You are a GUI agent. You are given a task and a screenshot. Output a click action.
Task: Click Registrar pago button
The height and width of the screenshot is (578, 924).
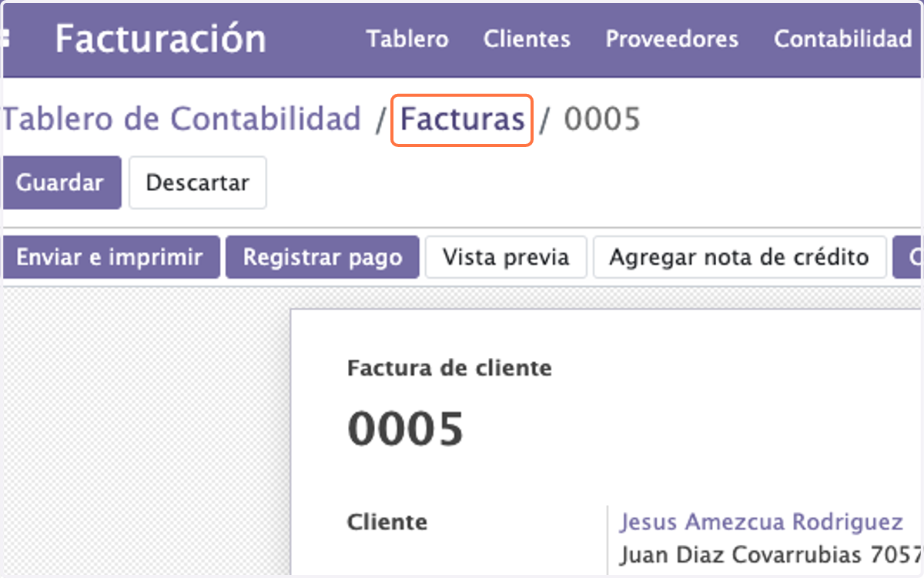coord(323,257)
